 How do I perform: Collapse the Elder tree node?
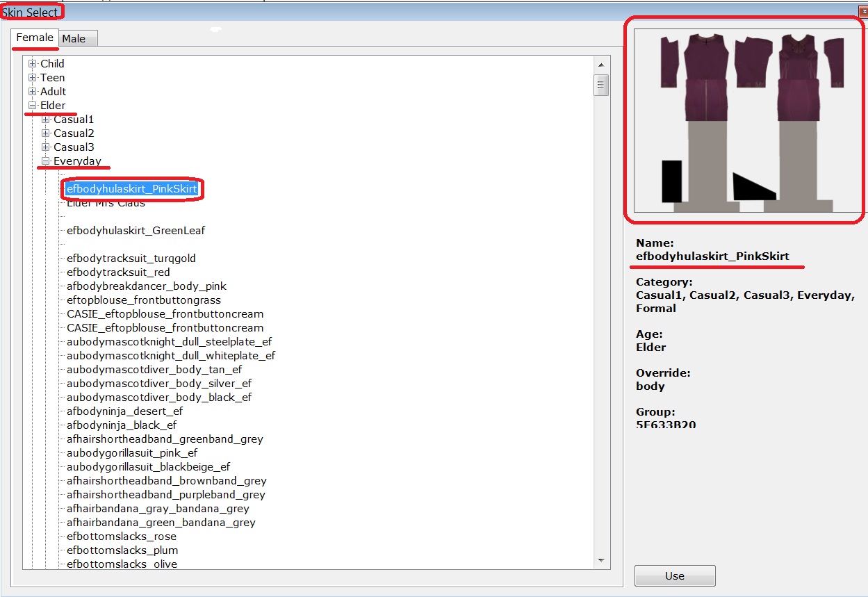click(x=32, y=106)
